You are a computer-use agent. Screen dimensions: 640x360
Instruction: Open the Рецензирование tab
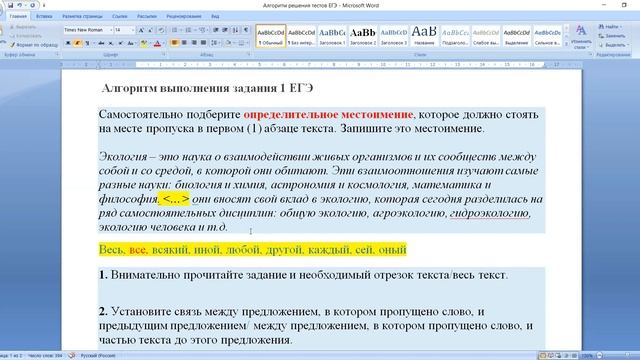(184, 16)
